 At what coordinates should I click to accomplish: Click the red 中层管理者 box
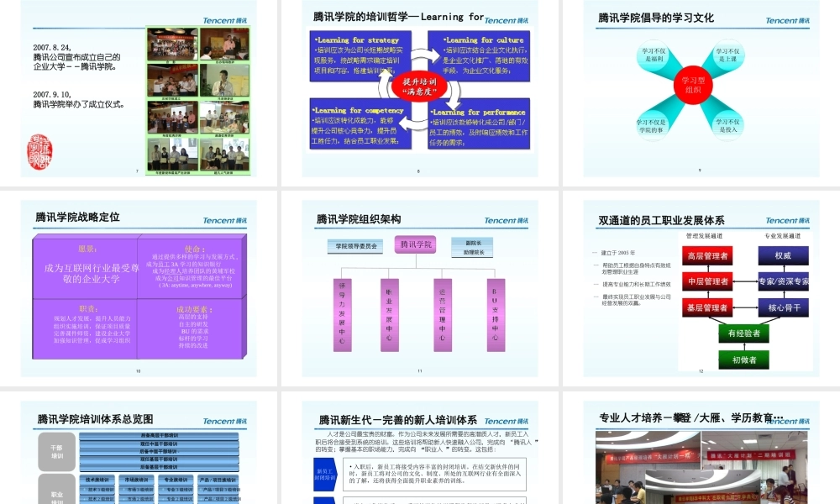(707, 281)
